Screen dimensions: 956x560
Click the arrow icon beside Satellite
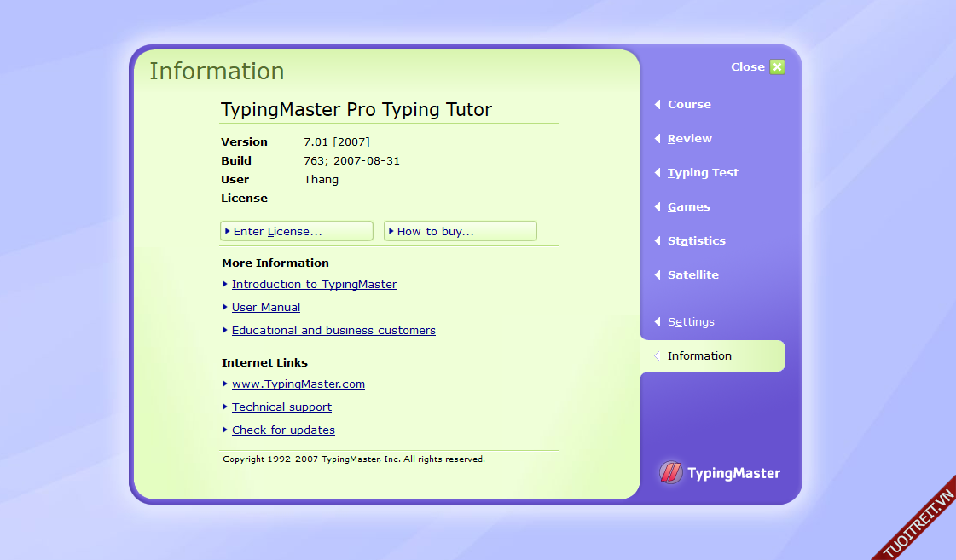658,275
